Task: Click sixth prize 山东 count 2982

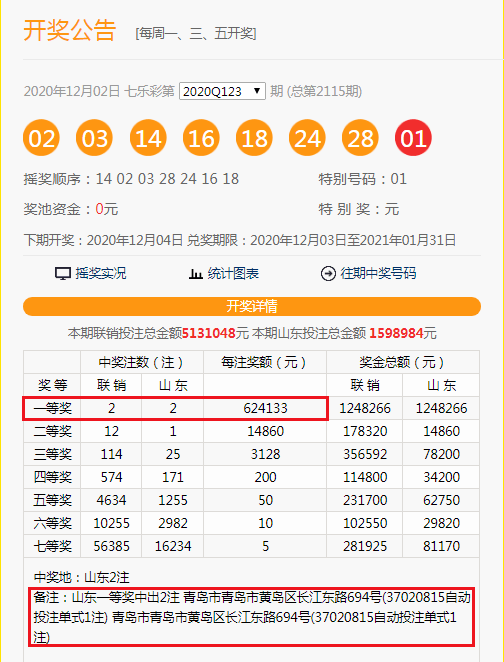Action: 173,523
